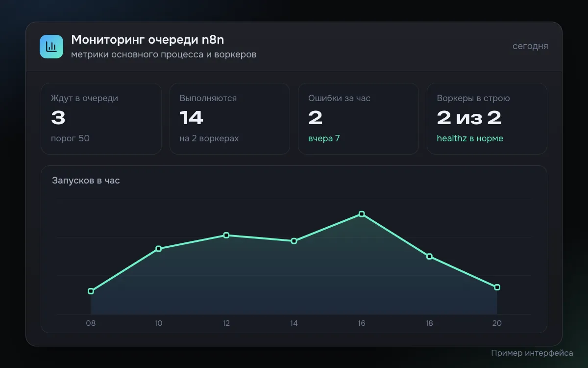Viewport: 588px width, 368px height.
Task: Select the "Ждут в очереди" label
Action: [84, 98]
